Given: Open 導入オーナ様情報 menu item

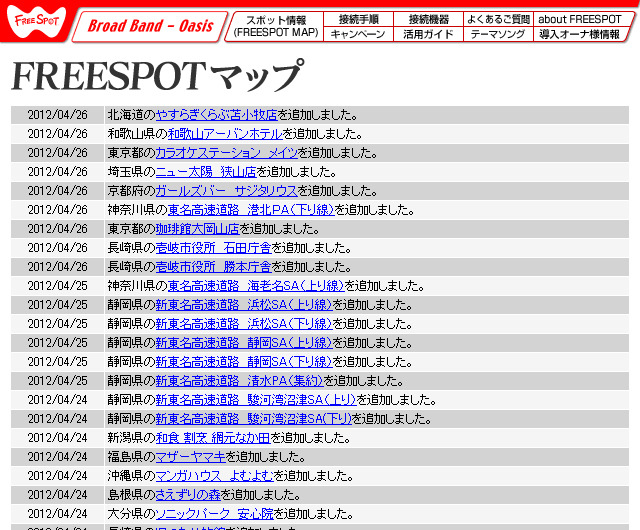Looking at the screenshot, I should (580, 34).
